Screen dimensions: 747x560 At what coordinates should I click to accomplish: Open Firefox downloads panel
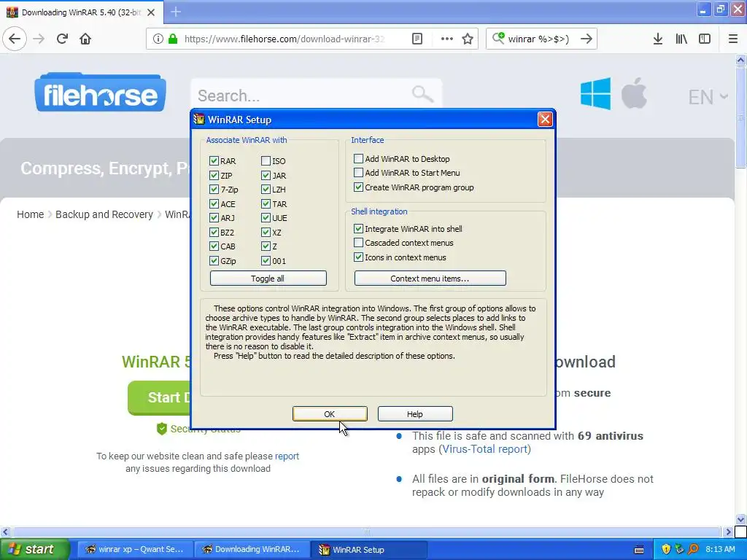pos(658,39)
